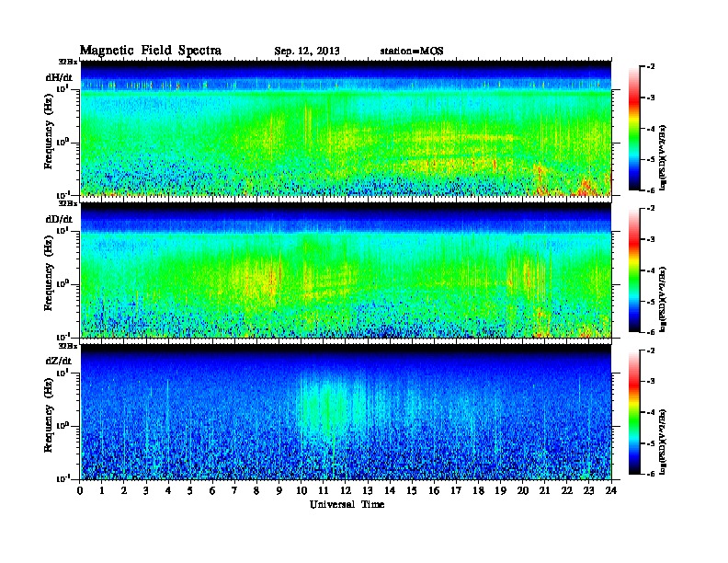The height and width of the screenshot is (563, 728).
Task: Click the "Magnetic Field Spectra" title
Action: (151, 51)
